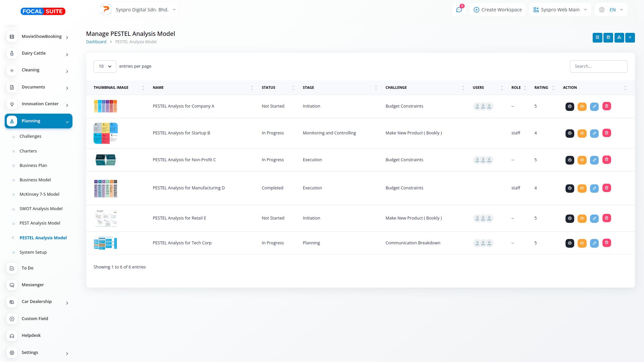Select McKinsey 7-S Model menu item
The height and width of the screenshot is (362, 644).
pos(39,194)
